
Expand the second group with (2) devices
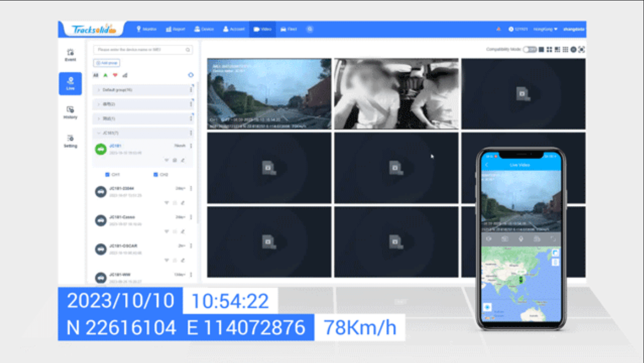[x=143, y=104]
